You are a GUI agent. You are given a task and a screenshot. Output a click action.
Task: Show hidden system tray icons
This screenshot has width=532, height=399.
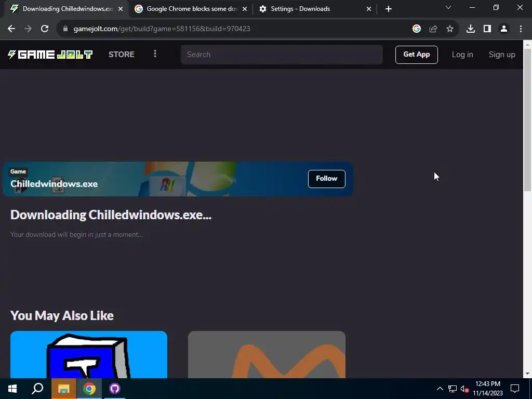point(440,389)
